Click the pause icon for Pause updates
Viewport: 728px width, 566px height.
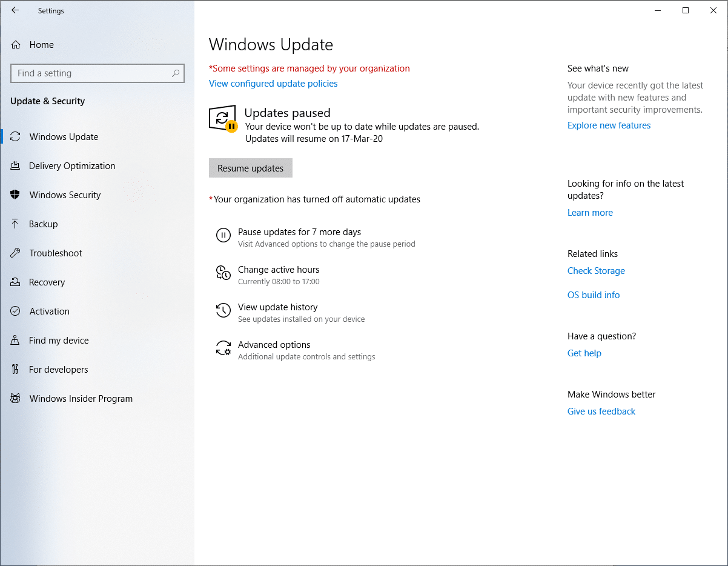point(223,236)
